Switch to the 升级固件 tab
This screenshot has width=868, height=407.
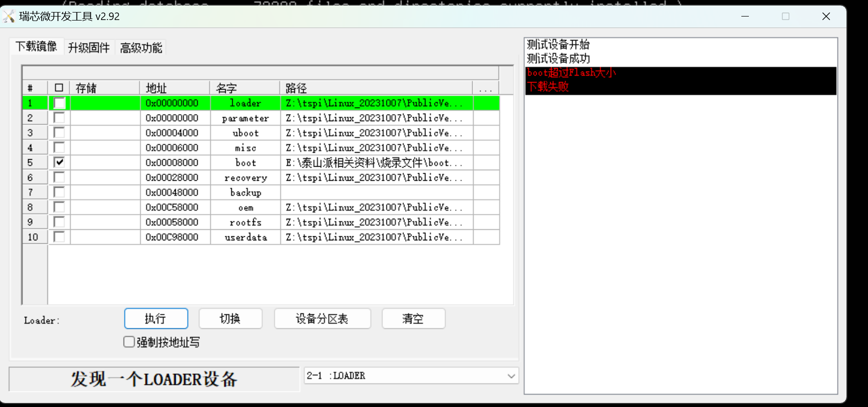click(x=89, y=48)
